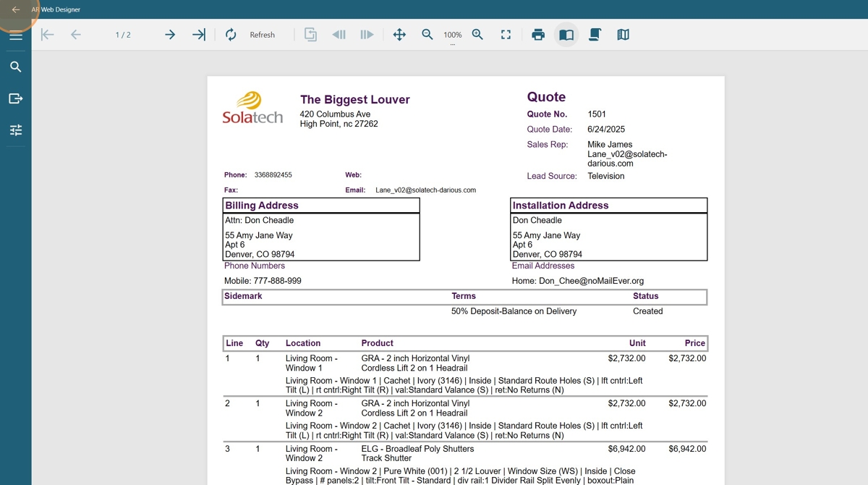The image size is (868, 485).
Task: Select single page view mode
Action: click(x=566, y=35)
